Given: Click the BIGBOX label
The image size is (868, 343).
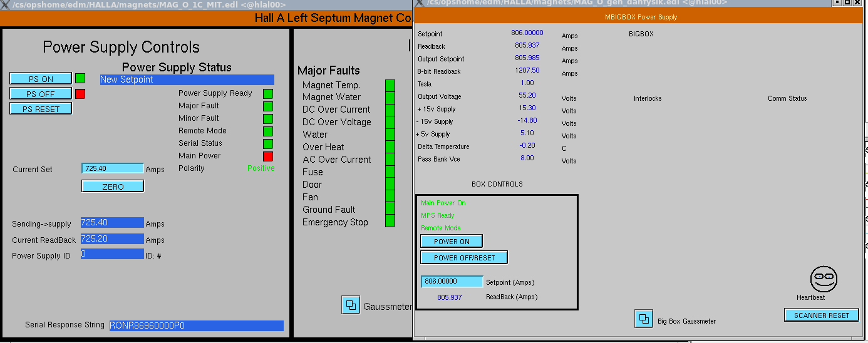Looking at the screenshot, I should [x=641, y=34].
